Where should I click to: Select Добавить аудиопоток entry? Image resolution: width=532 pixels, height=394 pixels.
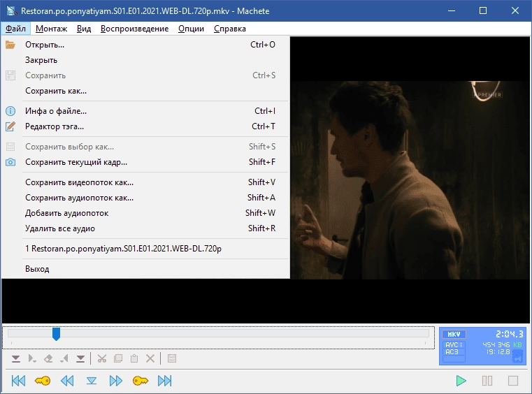(x=145, y=213)
